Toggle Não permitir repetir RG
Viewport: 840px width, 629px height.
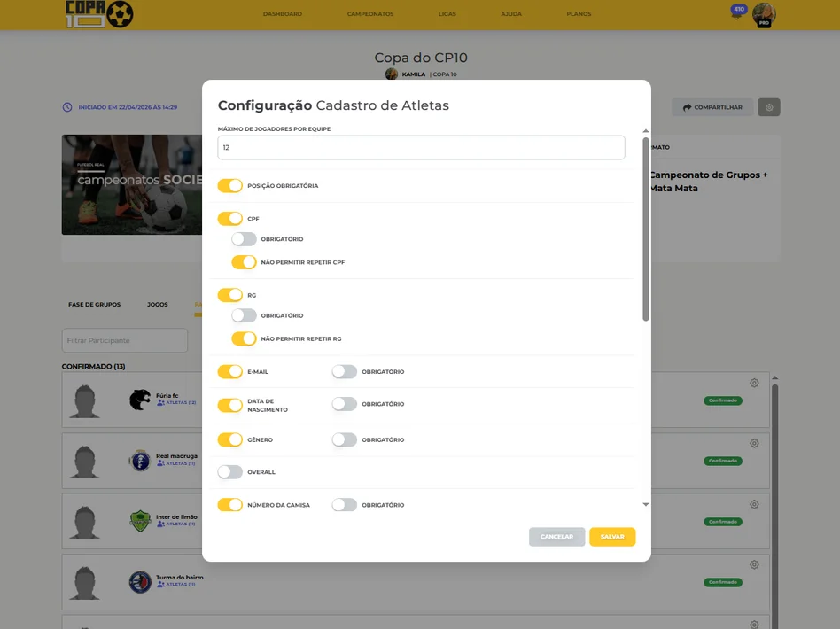(244, 338)
